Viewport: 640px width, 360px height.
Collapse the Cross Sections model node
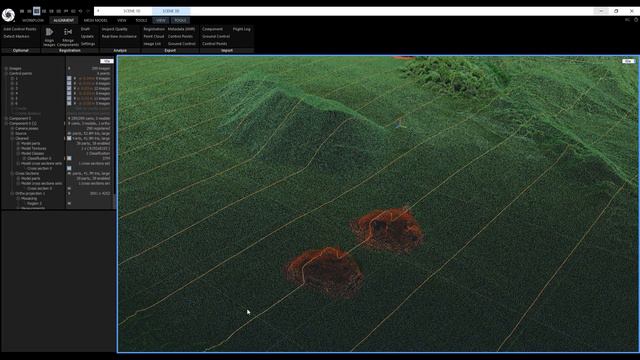[12, 173]
